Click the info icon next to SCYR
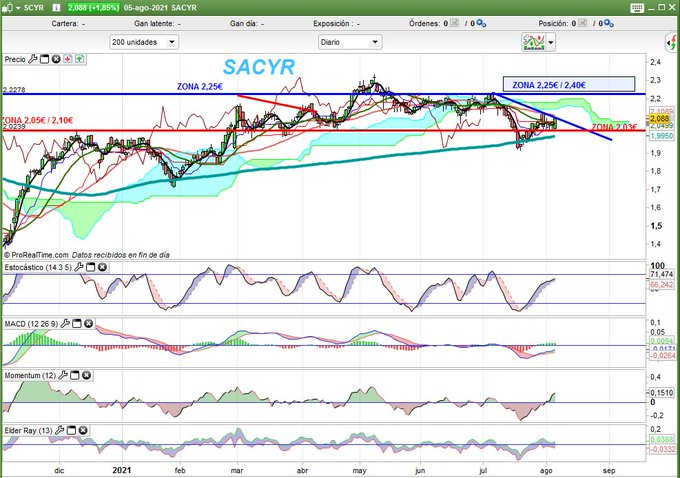This screenshot has width=680, height=478. click(x=56, y=7)
